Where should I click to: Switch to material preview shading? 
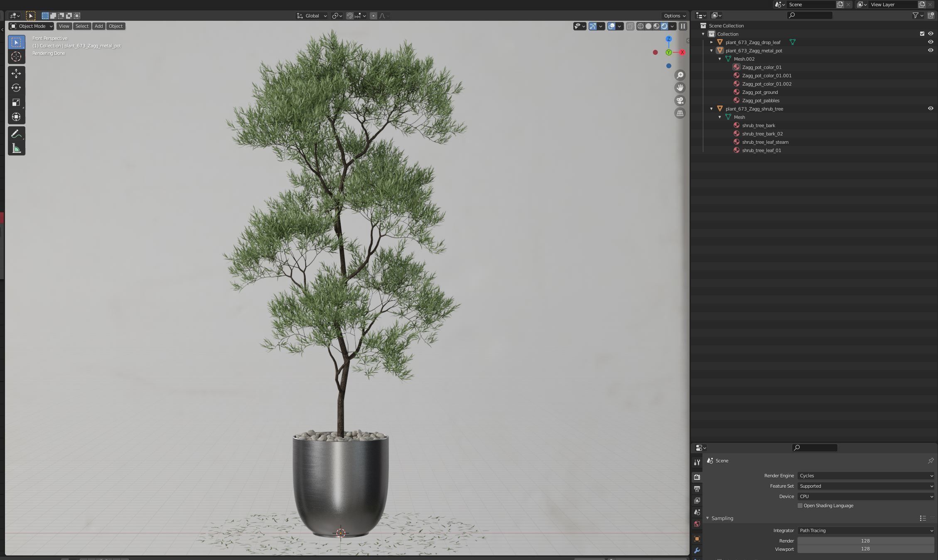656,26
